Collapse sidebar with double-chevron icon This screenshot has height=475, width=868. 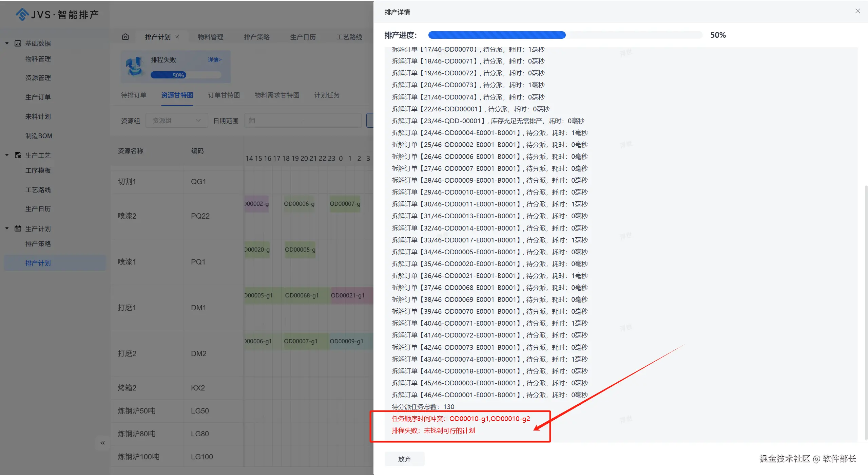(102, 443)
